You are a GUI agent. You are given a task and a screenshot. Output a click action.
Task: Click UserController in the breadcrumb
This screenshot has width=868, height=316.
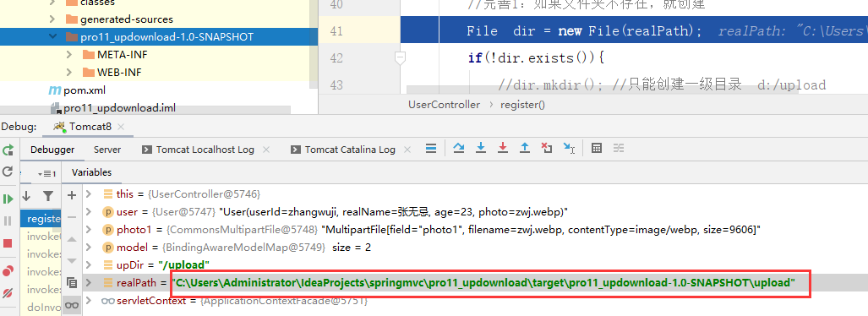tap(444, 105)
